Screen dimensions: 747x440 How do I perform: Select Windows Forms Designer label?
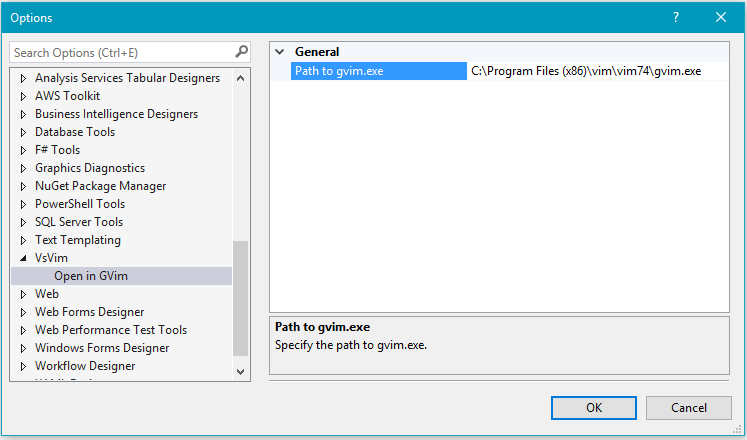point(102,348)
